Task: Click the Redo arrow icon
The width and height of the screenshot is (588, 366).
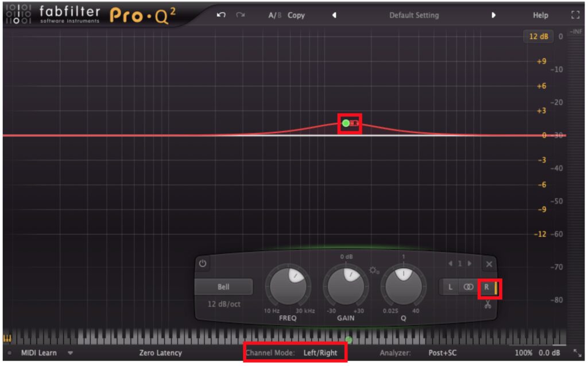Action: (x=241, y=15)
